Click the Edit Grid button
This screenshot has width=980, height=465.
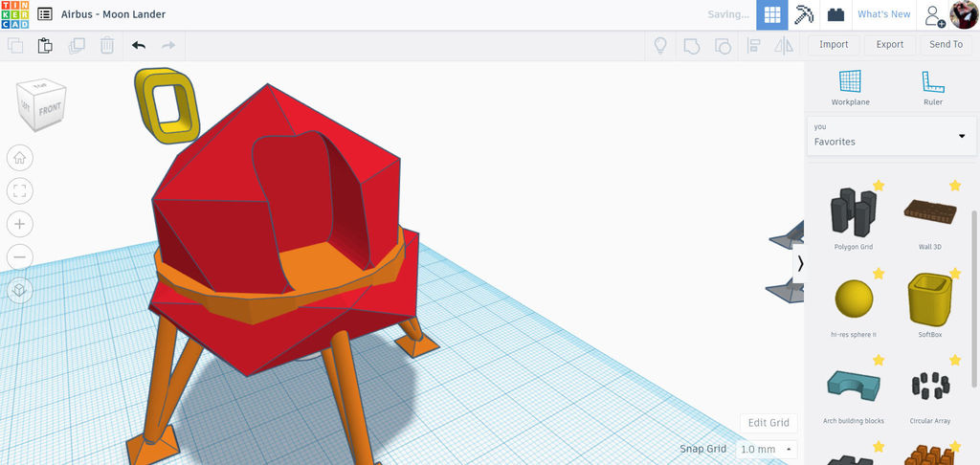coord(768,423)
